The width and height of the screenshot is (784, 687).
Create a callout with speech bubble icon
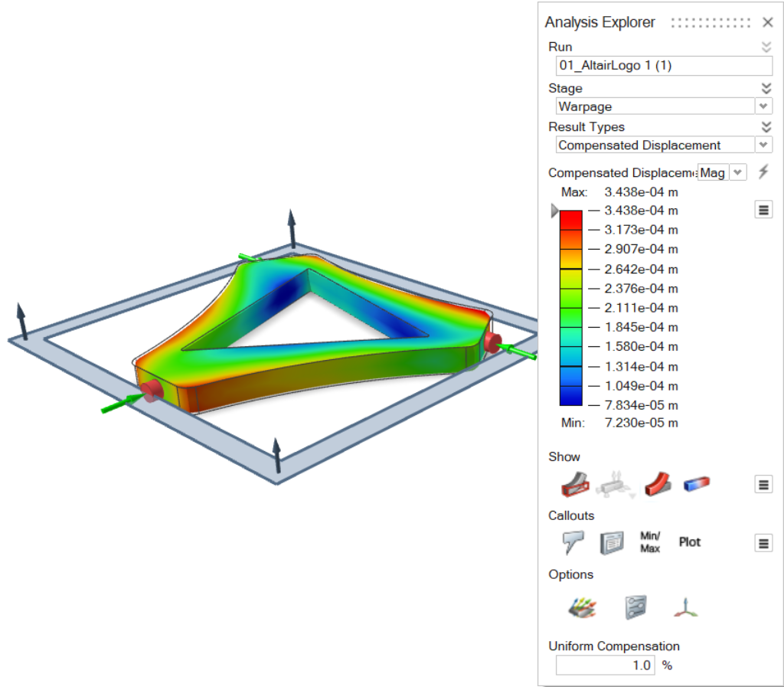coord(573,542)
